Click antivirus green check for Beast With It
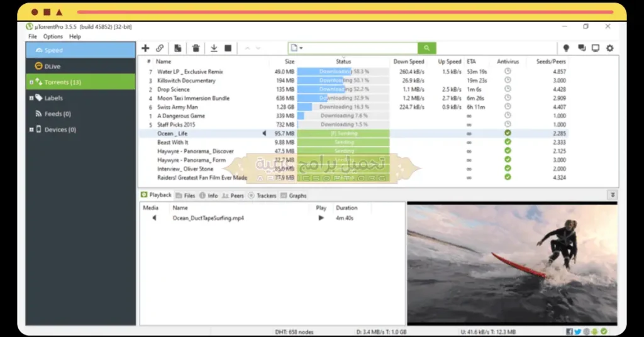Viewport: 644px width, 337px height. pyautogui.click(x=508, y=141)
